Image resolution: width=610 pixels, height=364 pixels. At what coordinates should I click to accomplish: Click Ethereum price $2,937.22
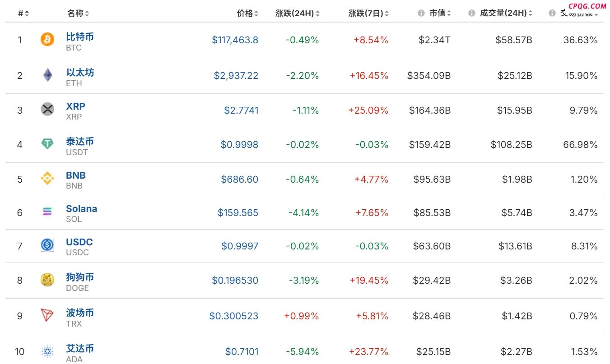click(236, 75)
